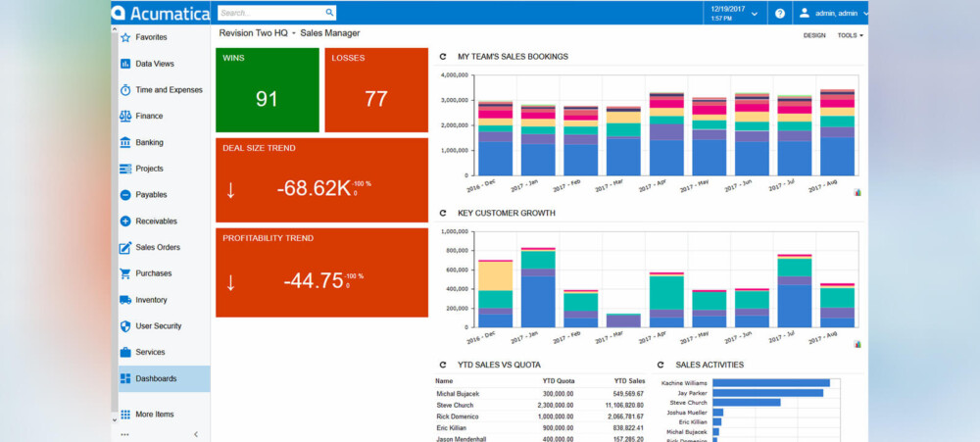Image resolution: width=980 pixels, height=442 pixels.
Task: Click the search magnifier icon
Action: tap(328, 13)
